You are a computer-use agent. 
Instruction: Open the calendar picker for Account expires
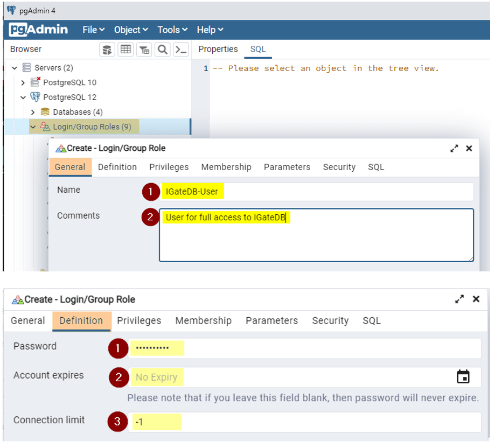(x=463, y=377)
